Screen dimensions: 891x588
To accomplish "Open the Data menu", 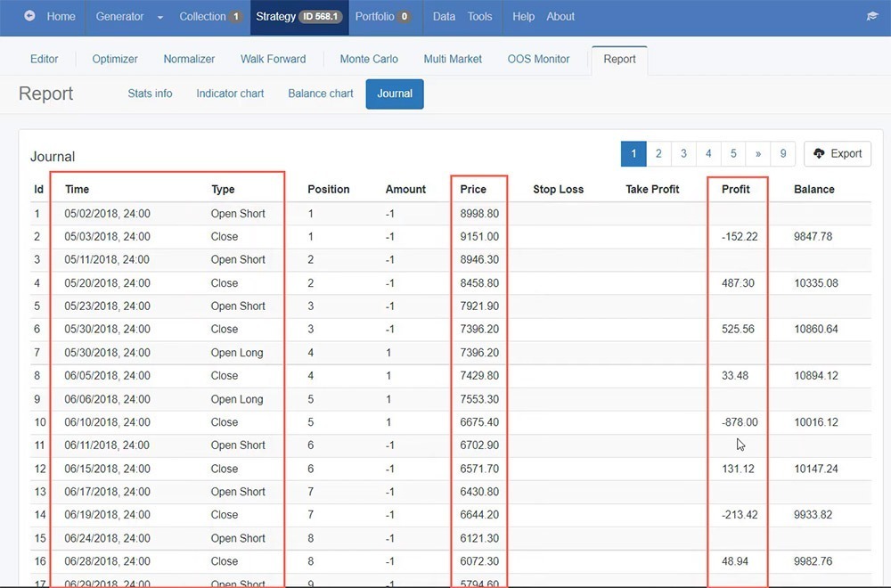I will pos(444,16).
